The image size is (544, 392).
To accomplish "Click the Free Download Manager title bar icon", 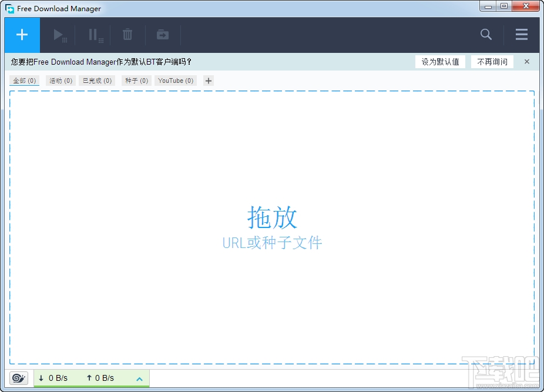I will [9, 8].
